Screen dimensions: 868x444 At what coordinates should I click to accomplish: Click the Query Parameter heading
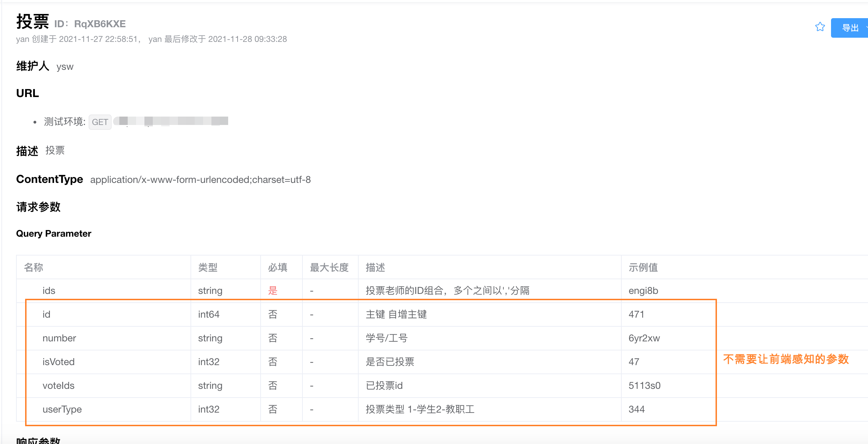[x=54, y=234]
